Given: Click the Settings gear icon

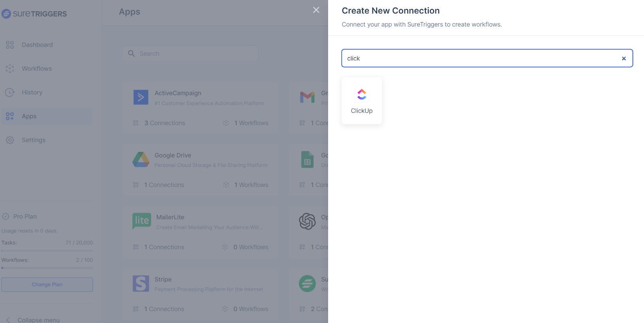Looking at the screenshot, I should (x=10, y=140).
